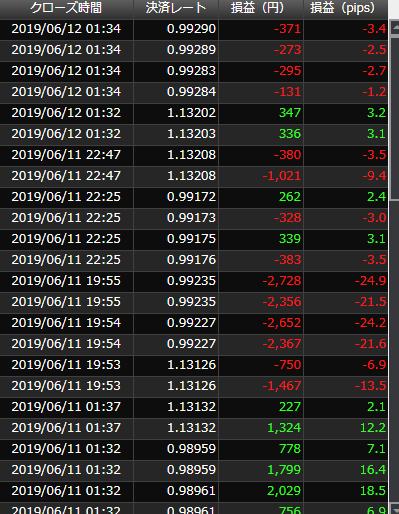Click the profit value 347 yen
Image resolution: width=399 pixels, height=514 pixels.
[x=290, y=113]
